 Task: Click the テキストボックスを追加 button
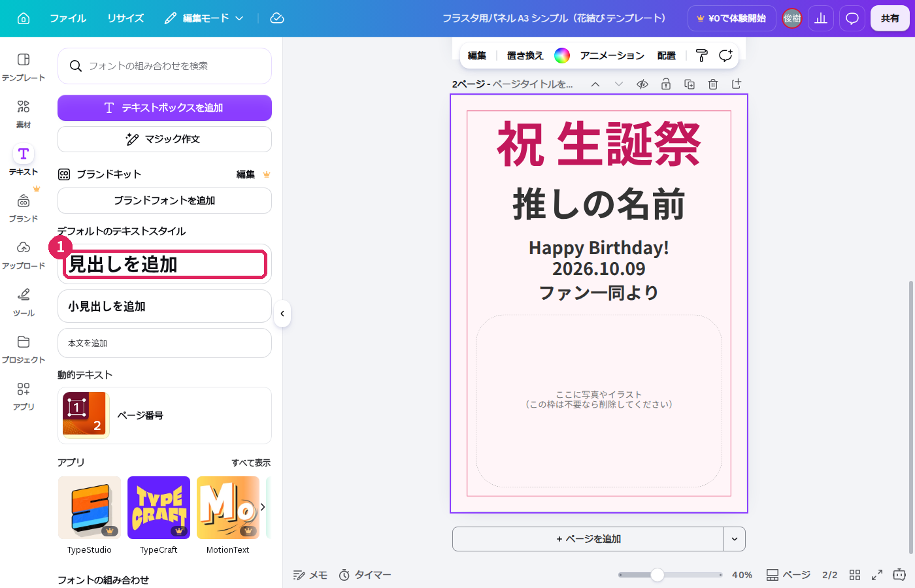click(x=165, y=108)
